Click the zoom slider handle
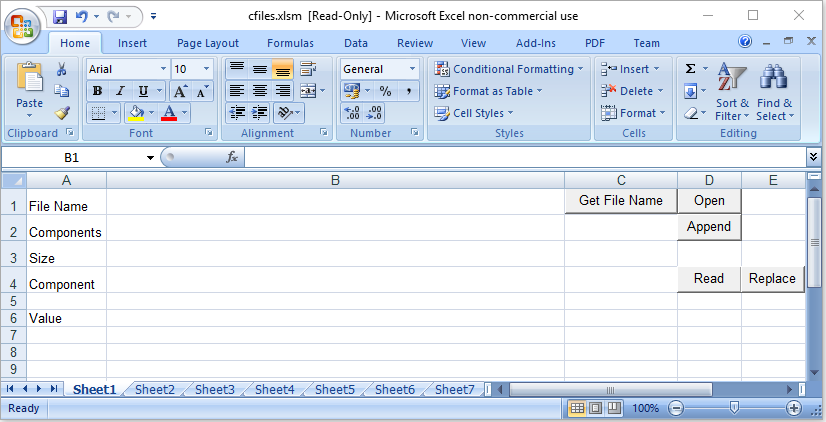 click(734, 408)
